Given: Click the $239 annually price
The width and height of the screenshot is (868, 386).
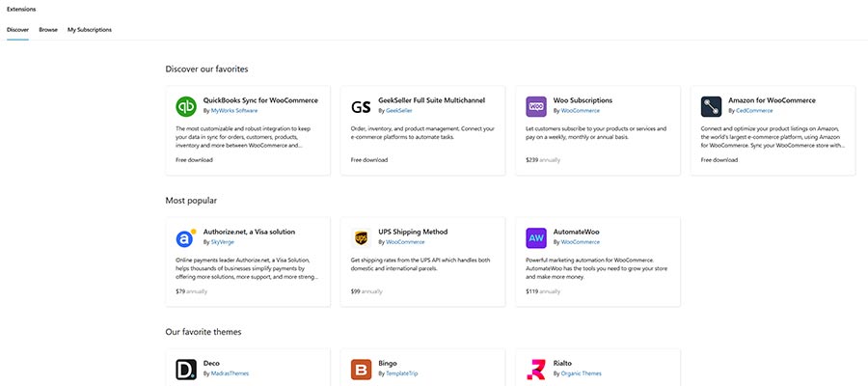Looking at the screenshot, I should point(543,160).
